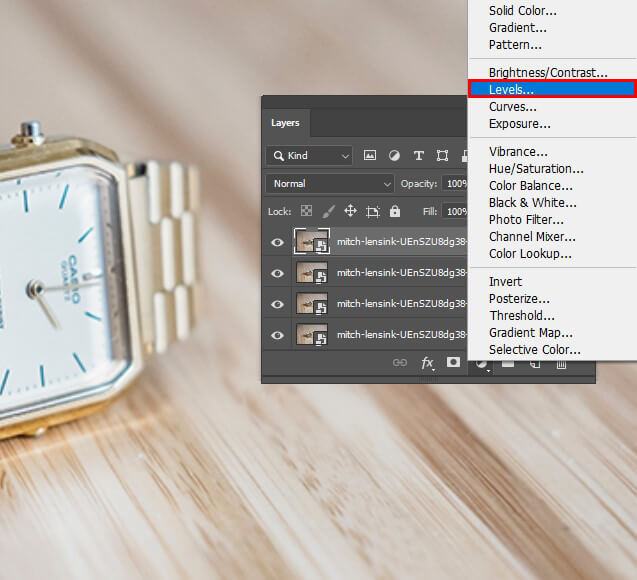Screen dimensions: 637x580
Task: Click the link layers icon
Action: tap(400, 363)
